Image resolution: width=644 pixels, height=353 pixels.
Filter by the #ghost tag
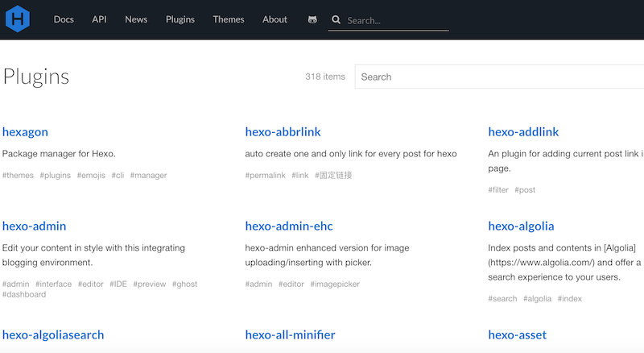[185, 284]
